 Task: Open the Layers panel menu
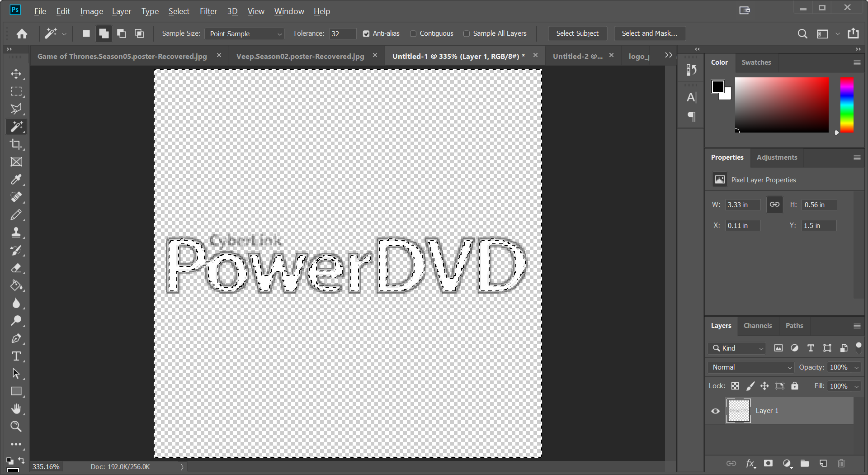857,326
